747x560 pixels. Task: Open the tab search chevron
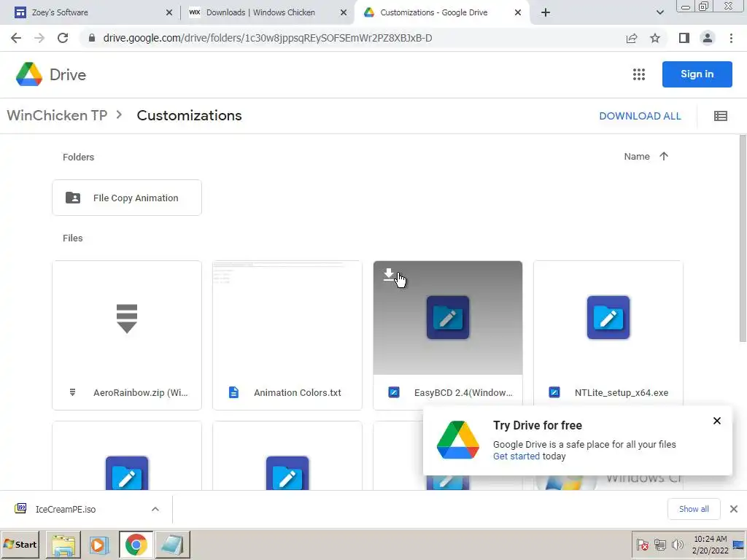click(659, 12)
